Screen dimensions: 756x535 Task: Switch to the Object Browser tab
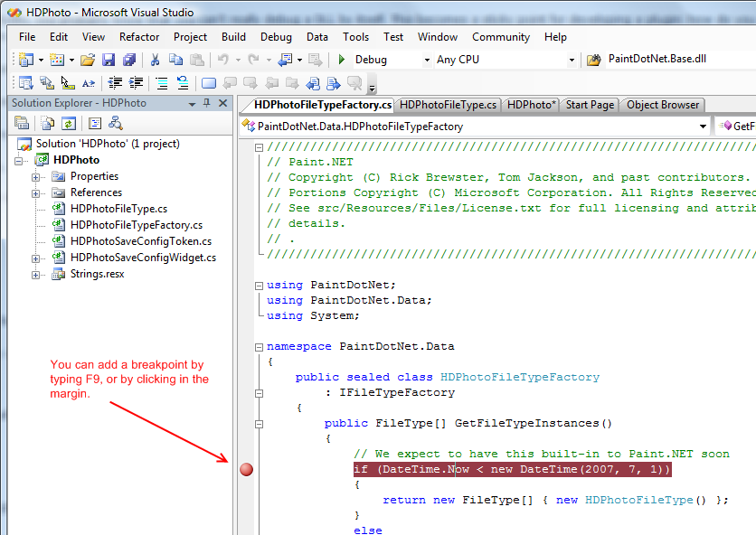pyautogui.click(x=663, y=105)
